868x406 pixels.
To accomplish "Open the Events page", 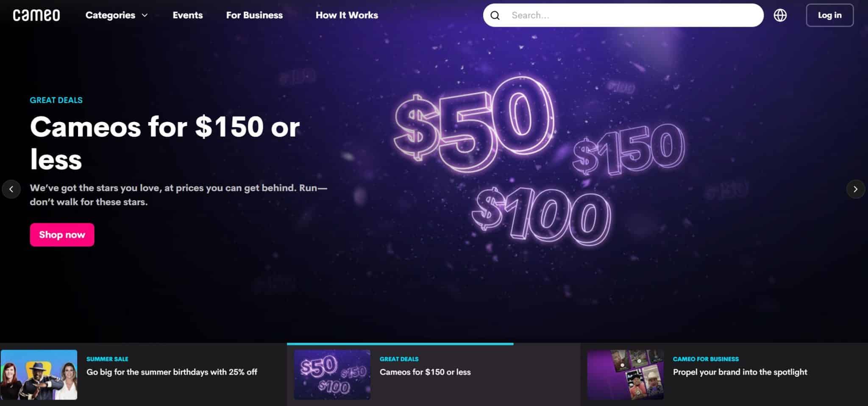I will click(187, 15).
